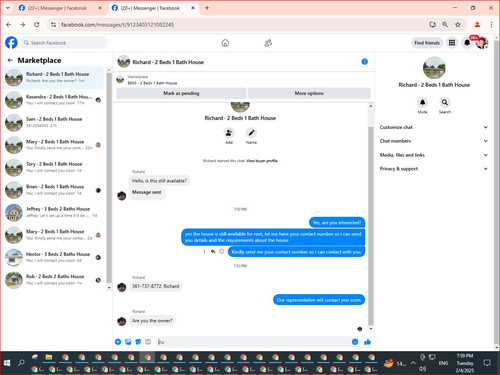Viewport: 500px width, 375px height.
Task: Go back using the Marketplace back arrow
Action: pos(10,60)
